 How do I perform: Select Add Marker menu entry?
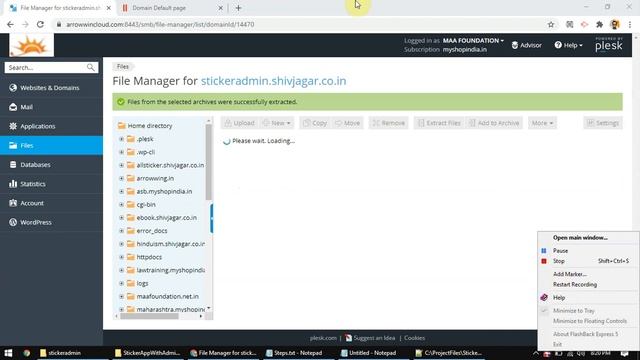(x=588, y=274)
